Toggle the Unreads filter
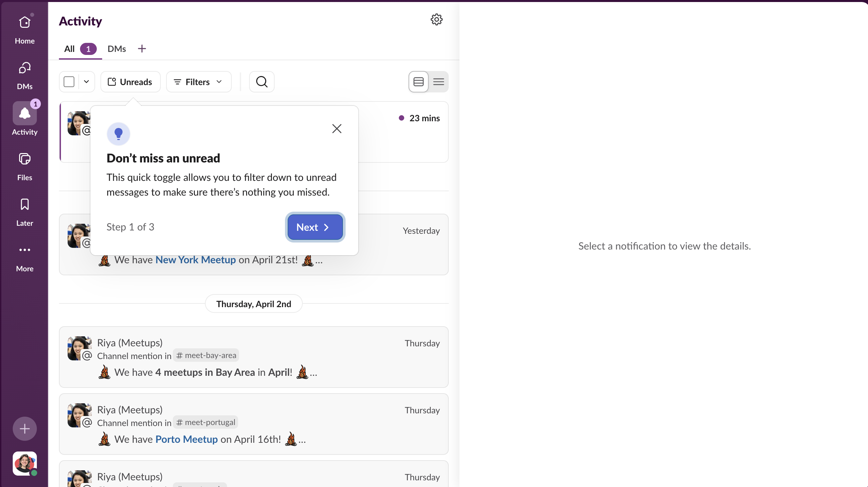The image size is (868, 487). point(130,82)
